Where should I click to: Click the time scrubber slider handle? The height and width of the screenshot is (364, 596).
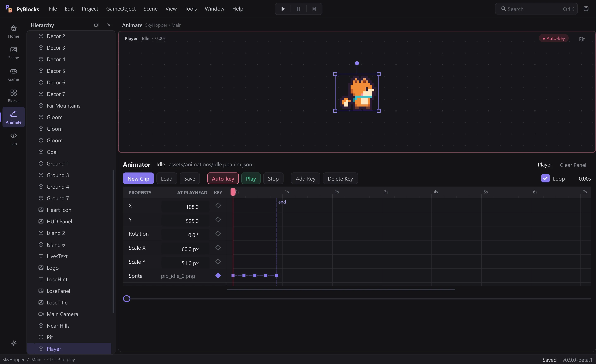click(126, 298)
